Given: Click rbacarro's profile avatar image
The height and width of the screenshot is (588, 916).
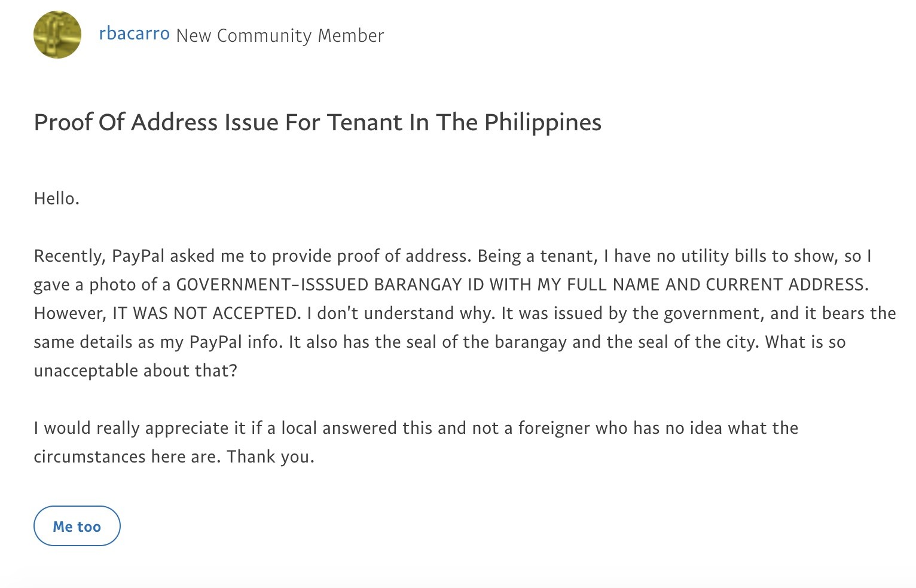Looking at the screenshot, I should coord(57,35).
